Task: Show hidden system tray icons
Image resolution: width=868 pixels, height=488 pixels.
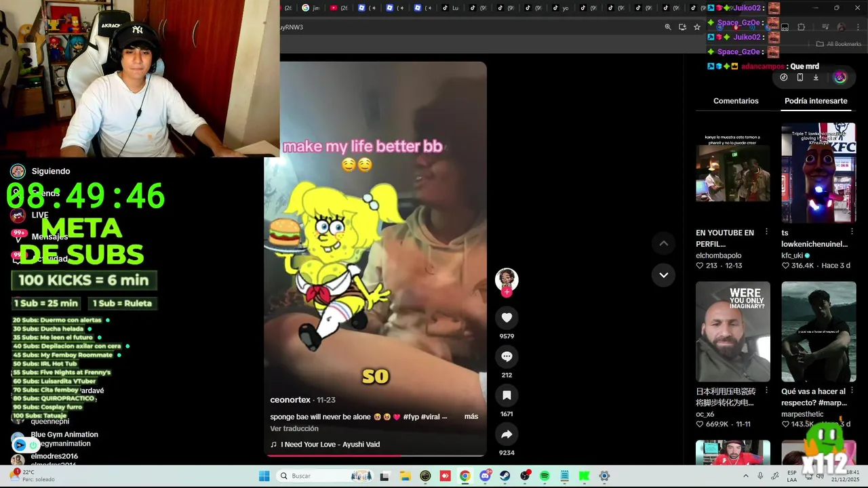Action: point(747,476)
